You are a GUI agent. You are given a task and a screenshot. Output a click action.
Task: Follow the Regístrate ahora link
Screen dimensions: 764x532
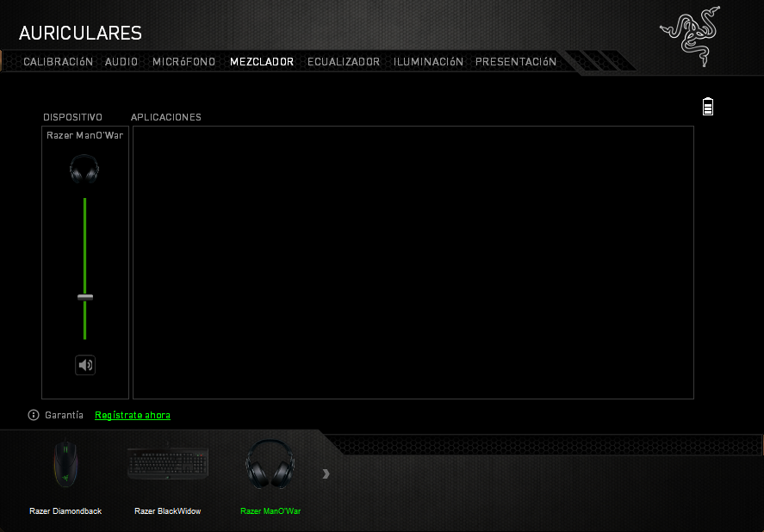click(x=133, y=415)
